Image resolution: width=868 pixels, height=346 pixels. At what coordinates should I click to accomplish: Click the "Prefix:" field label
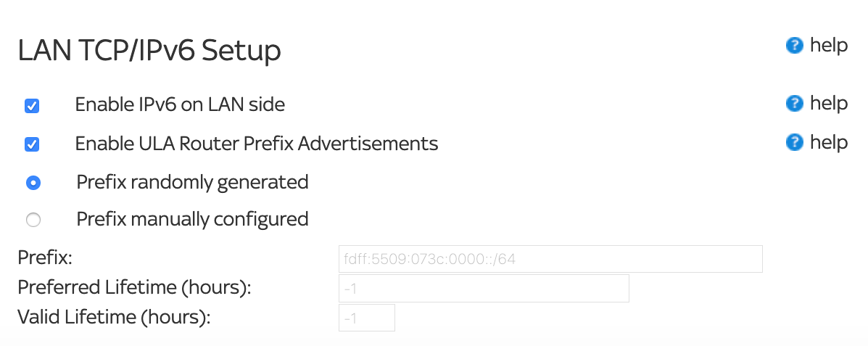tap(45, 258)
